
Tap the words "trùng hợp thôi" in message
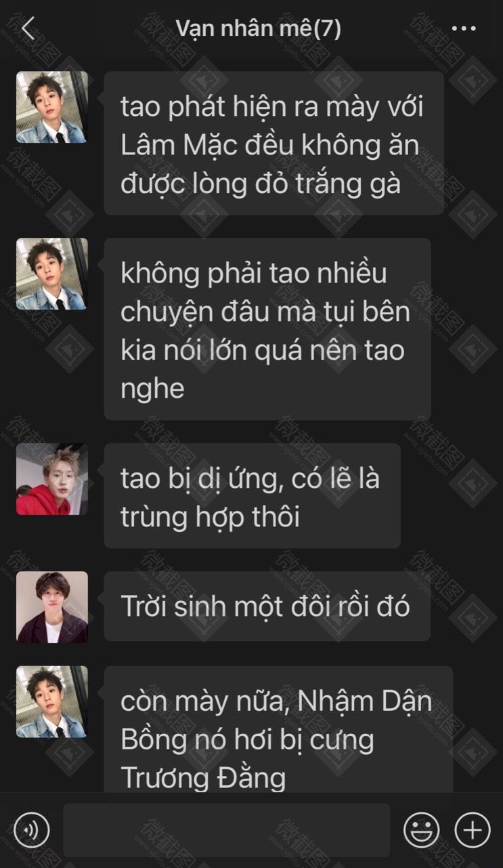(210, 517)
